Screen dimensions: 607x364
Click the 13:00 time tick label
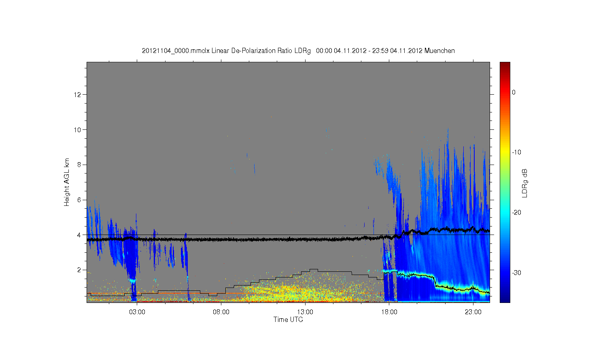tap(305, 312)
